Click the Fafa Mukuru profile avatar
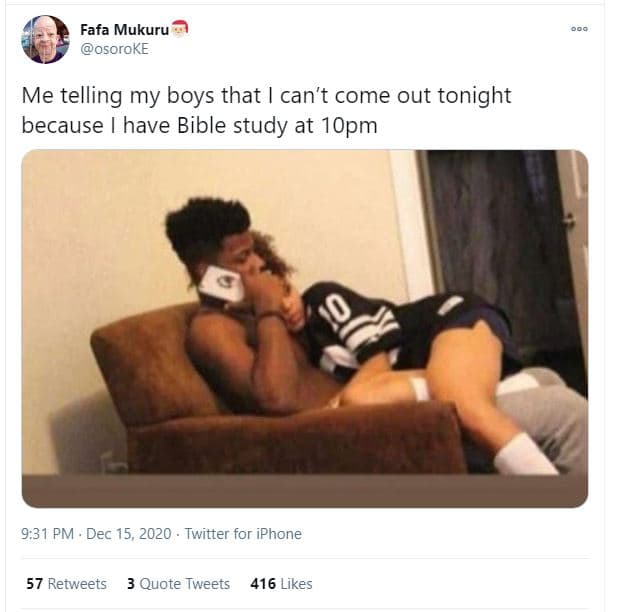Image resolution: width=620 pixels, height=612 pixels. (45, 39)
